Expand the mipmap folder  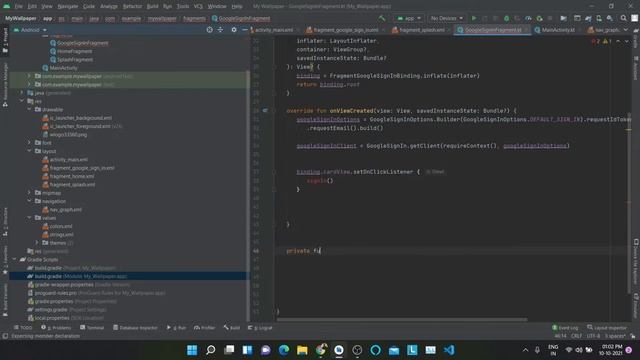point(29,193)
